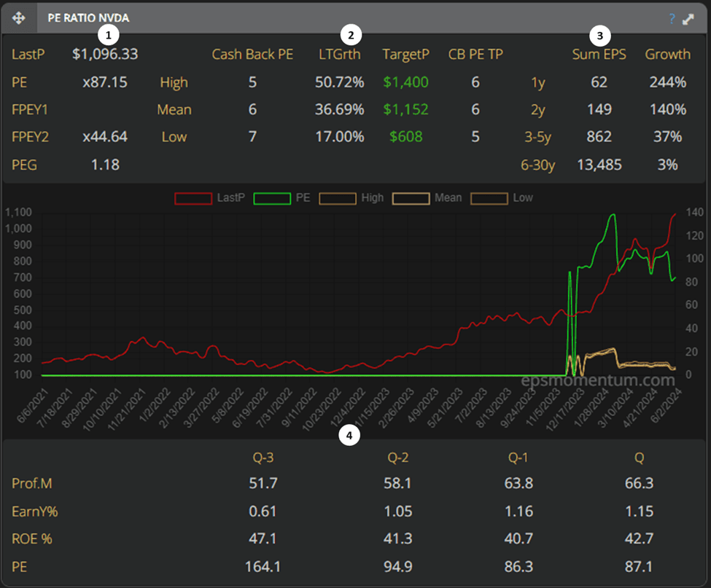This screenshot has width=711, height=588.
Task: Select the 42.7 ROE value
Action: pos(639,538)
